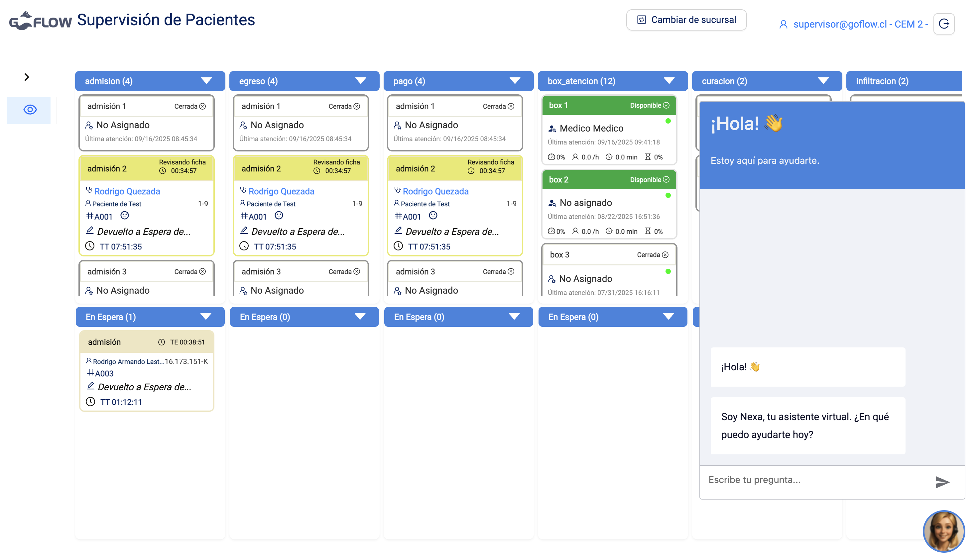Expand the sidebar with the chevron arrow
Image resolution: width=974 pixels, height=560 pixels.
coord(26,77)
